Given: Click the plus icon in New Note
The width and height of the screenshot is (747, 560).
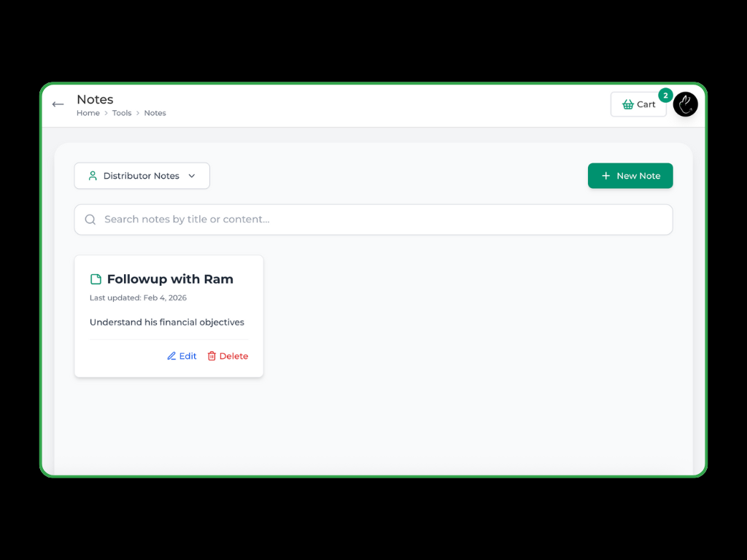Looking at the screenshot, I should (605, 176).
